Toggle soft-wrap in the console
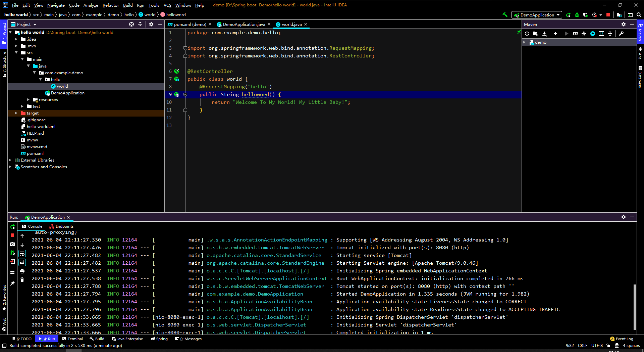Screen dimensions: 644x352 [x=22, y=254]
